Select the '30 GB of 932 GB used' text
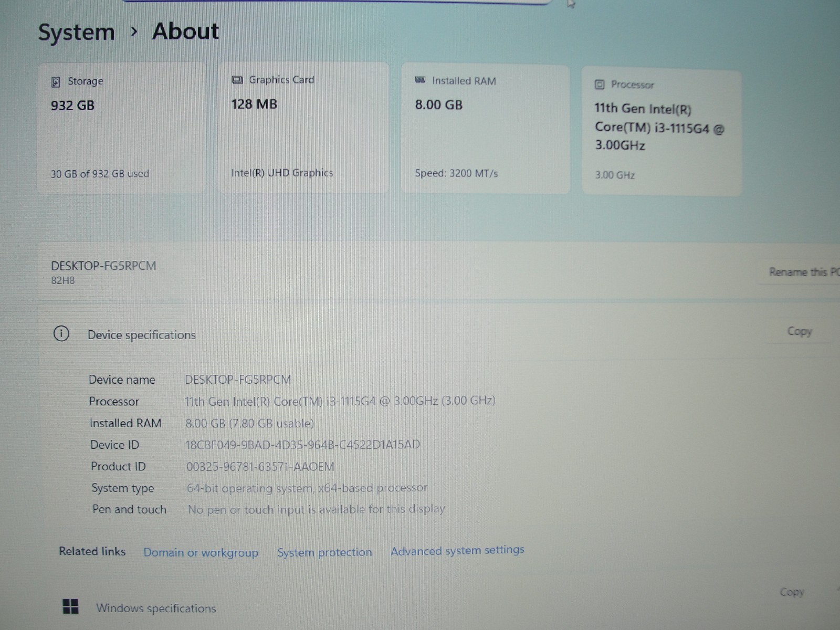This screenshot has height=630, width=840. (100, 174)
